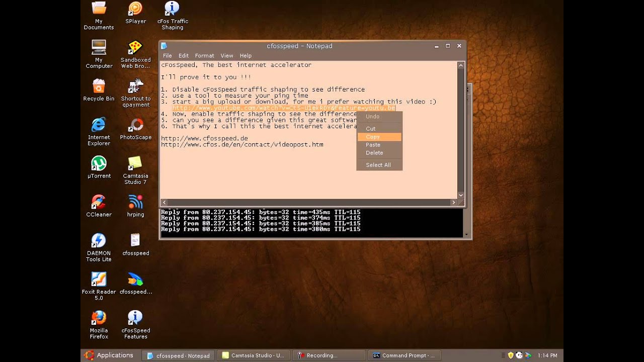The width and height of the screenshot is (644, 362).
Task: Choose Cut in the context menu
Action: click(379, 129)
